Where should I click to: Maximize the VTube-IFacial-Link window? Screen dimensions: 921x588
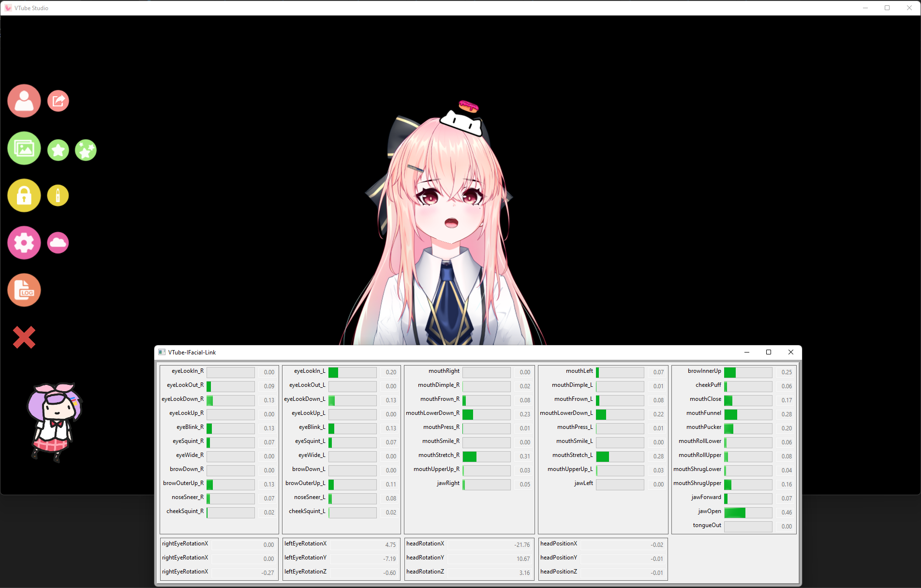coord(769,352)
